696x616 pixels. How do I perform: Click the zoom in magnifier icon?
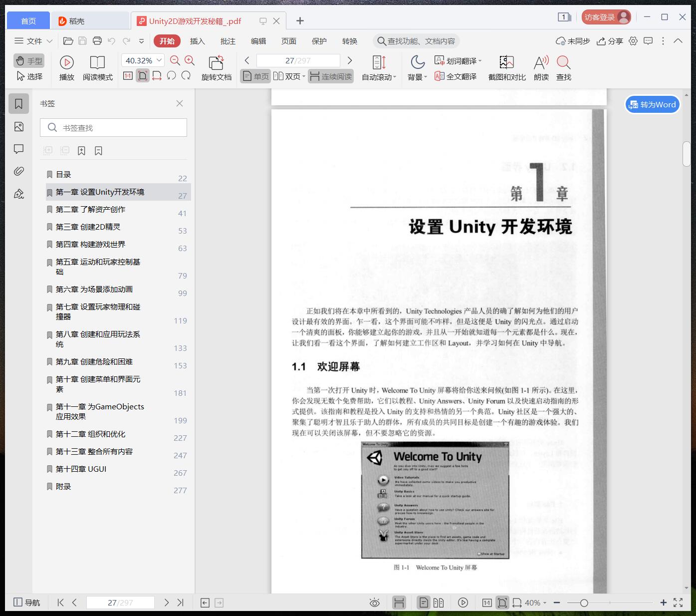click(x=190, y=60)
